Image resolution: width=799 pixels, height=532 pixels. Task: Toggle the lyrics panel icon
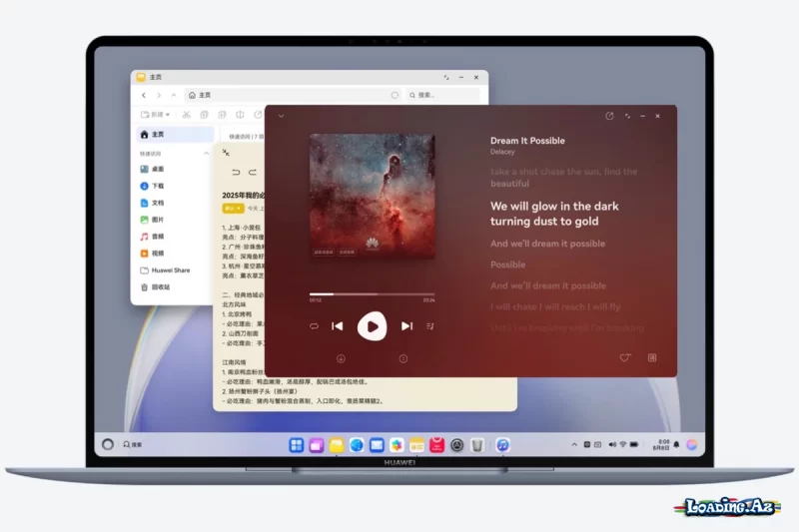pyautogui.click(x=652, y=358)
